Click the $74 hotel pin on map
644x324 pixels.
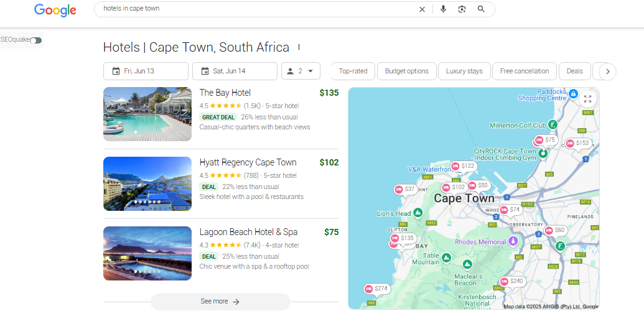[510, 210]
